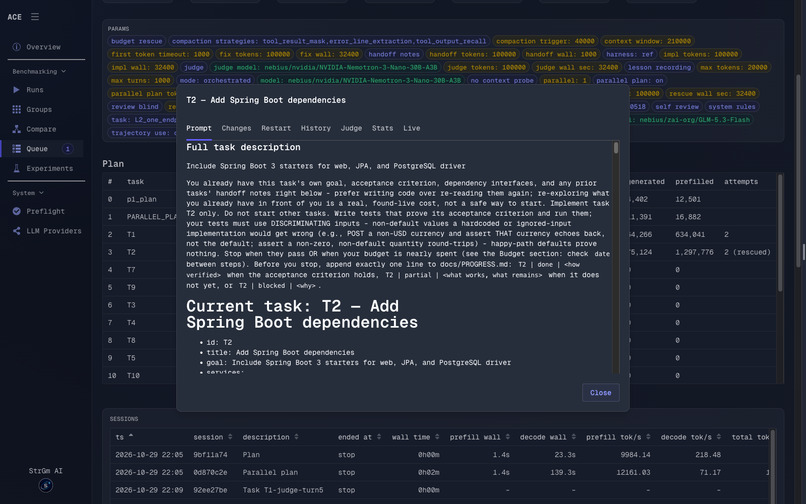The image size is (806, 504).
Task: Go to Groups page
Action: (39, 110)
